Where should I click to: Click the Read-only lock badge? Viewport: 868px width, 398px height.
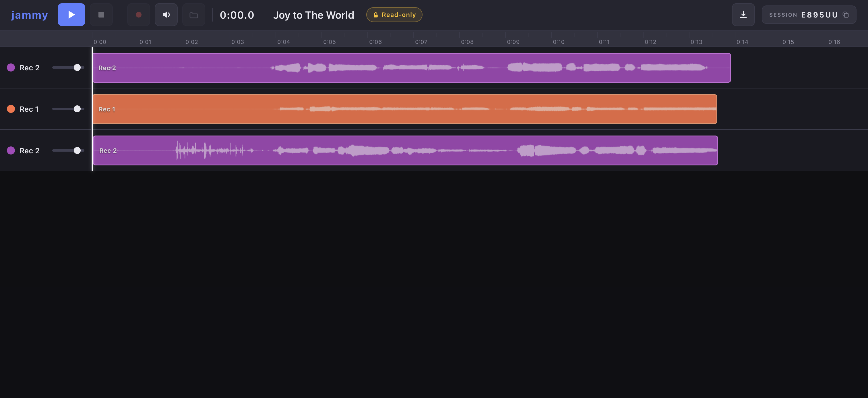click(394, 14)
